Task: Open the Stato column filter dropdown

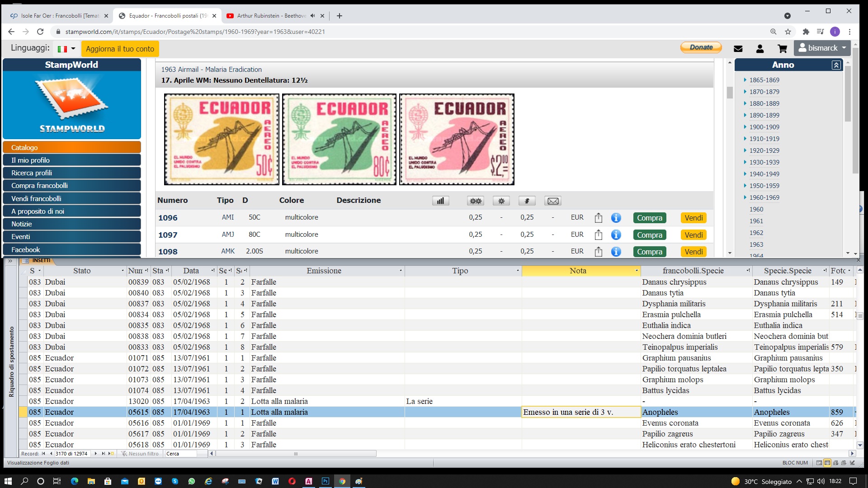Action: point(123,271)
